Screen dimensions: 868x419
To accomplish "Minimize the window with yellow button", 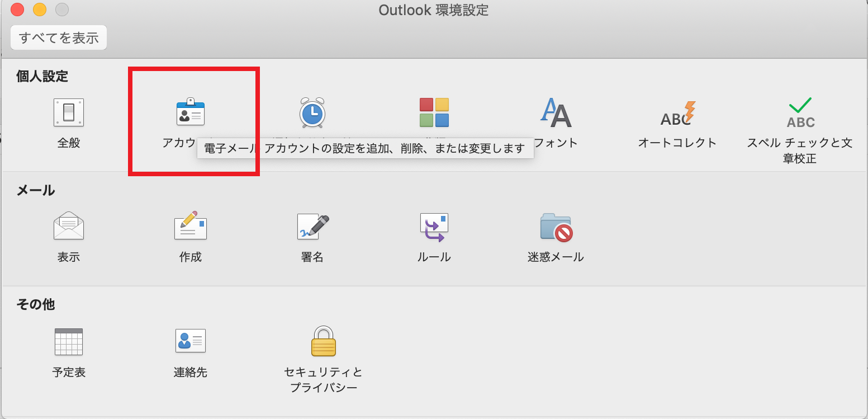I will coord(40,10).
